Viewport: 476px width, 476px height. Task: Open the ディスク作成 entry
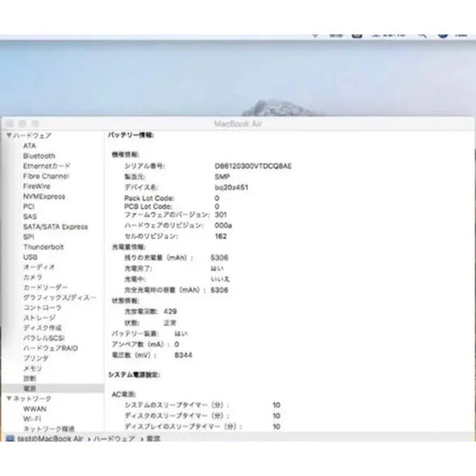[x=42, y=328]
